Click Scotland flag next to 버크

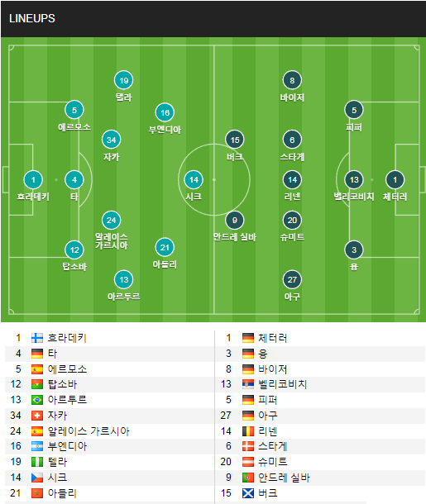248,493
